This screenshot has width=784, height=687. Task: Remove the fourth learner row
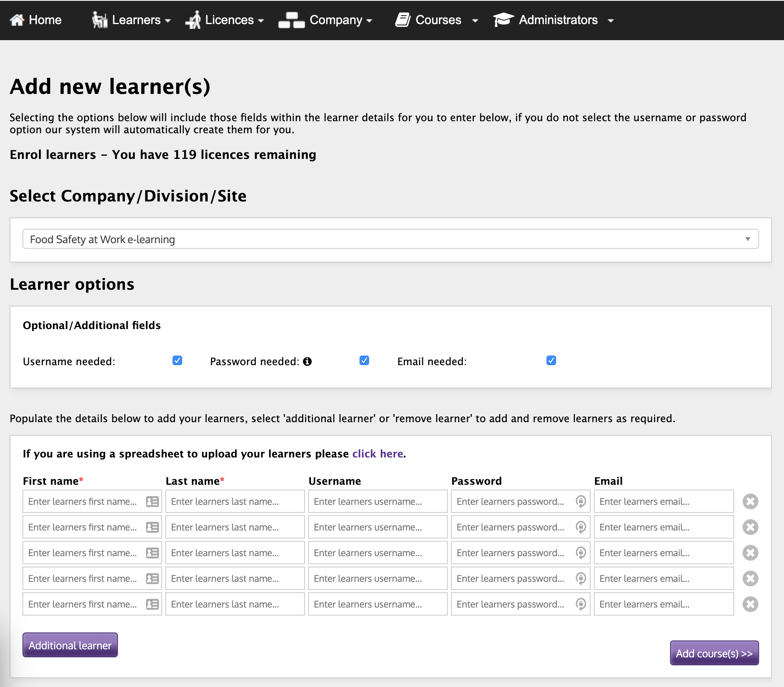coord(750,579)
